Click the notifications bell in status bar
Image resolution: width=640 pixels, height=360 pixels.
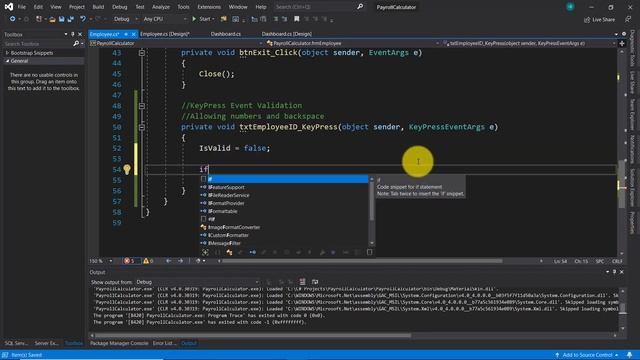[x=629, y=355]
